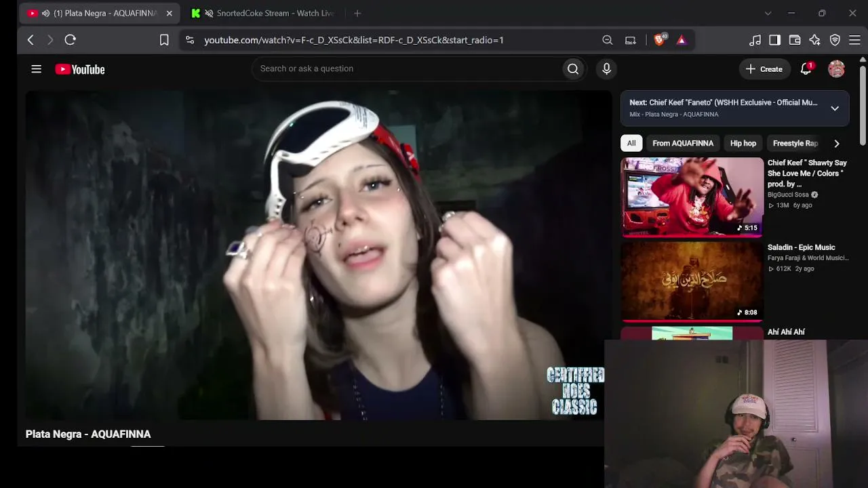This screenshot has width=868, height=488.
Task: Open the browser main hamburger menu
Action: pyautogui.click(x=854, y=40)
